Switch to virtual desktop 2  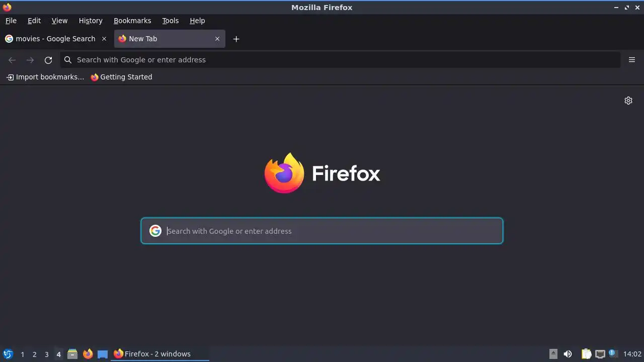pos(34,354)
